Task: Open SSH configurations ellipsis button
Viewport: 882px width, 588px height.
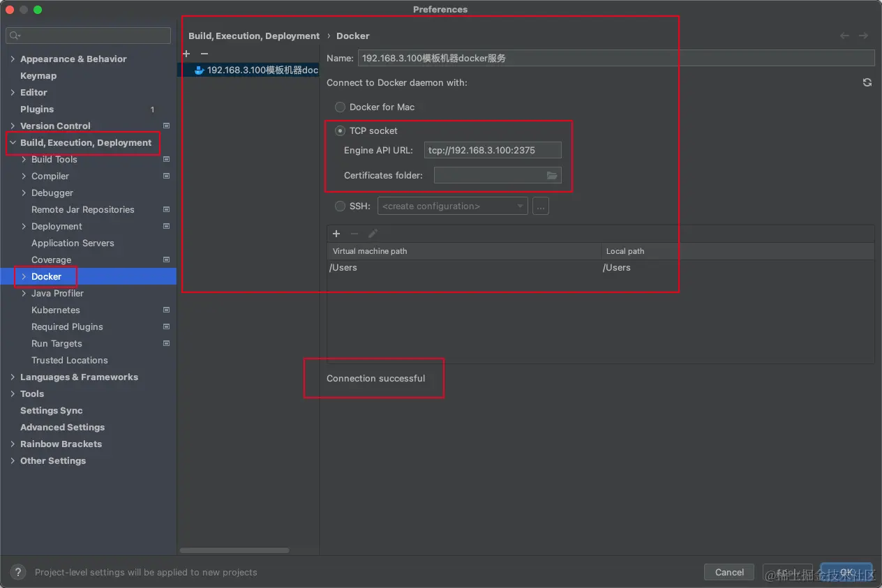Action: [541, 206]
